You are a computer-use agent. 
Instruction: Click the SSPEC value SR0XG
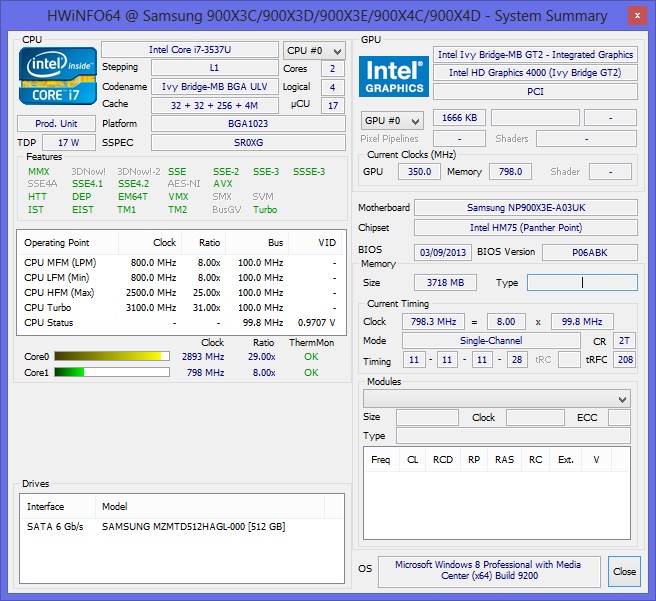[248, 143]
